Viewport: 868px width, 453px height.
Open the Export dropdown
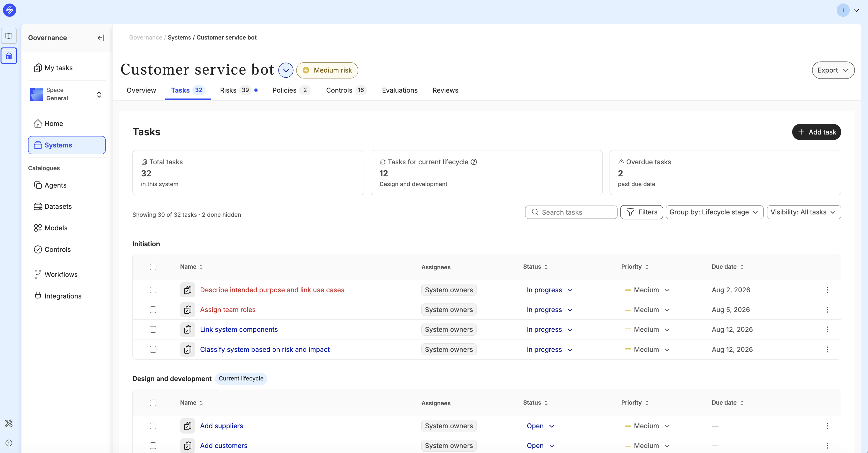[x=833, y=70]
